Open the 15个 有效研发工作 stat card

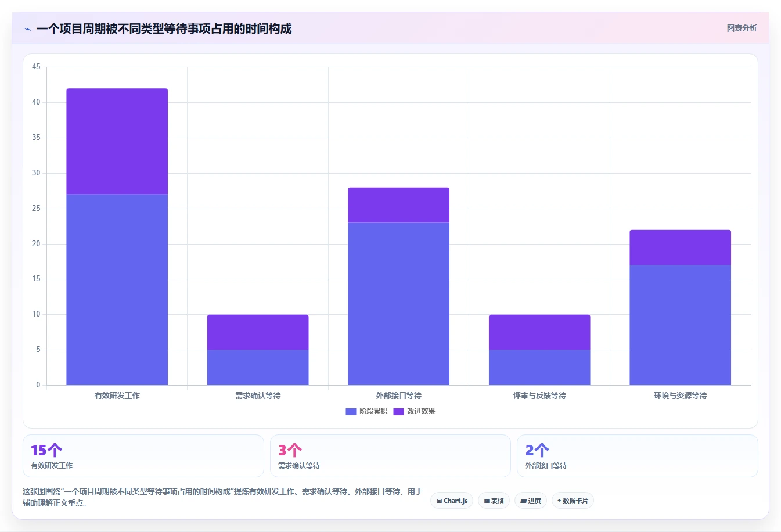click(x=143, y=456)
